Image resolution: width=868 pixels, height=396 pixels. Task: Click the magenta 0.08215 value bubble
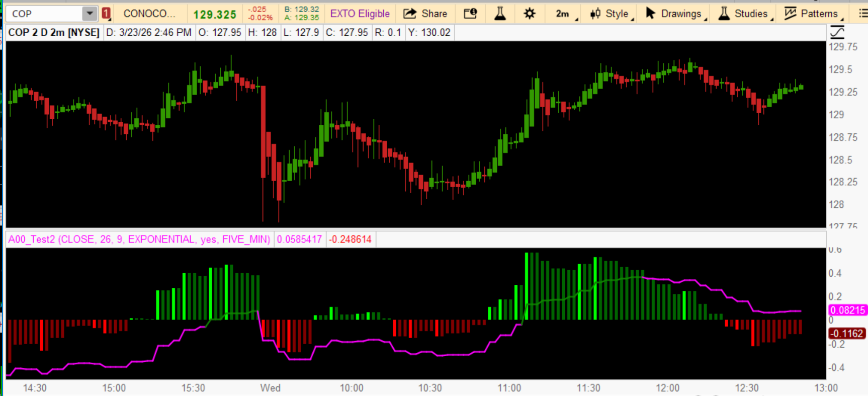tap(847, 310)
